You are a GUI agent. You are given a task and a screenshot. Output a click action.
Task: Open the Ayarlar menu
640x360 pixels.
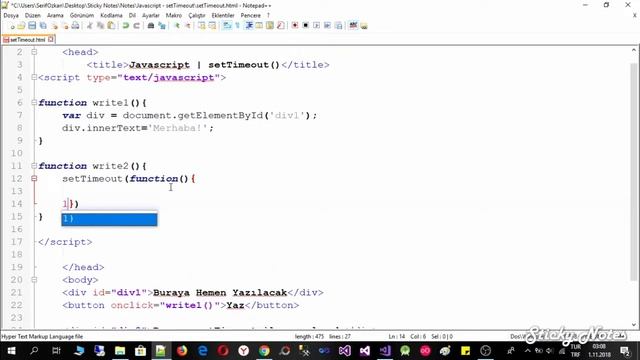click(151, 15)
